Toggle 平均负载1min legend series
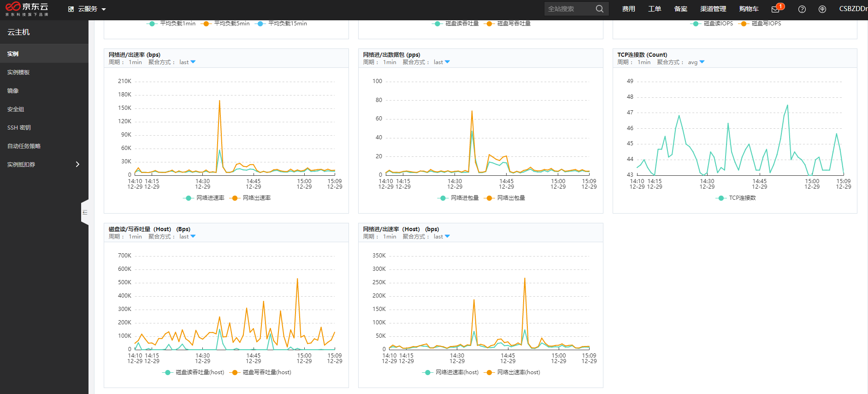Viewport: 868px width, 394px height. (171, 24)
